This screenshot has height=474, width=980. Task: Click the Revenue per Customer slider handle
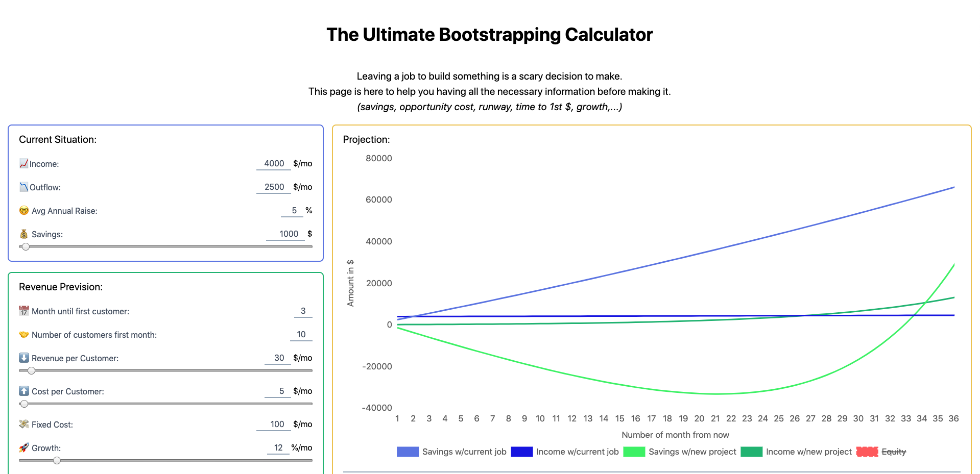31,371
